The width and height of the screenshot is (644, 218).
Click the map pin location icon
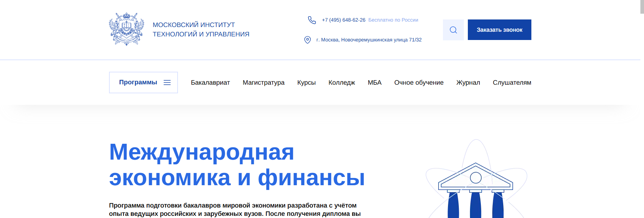point(308,40)
